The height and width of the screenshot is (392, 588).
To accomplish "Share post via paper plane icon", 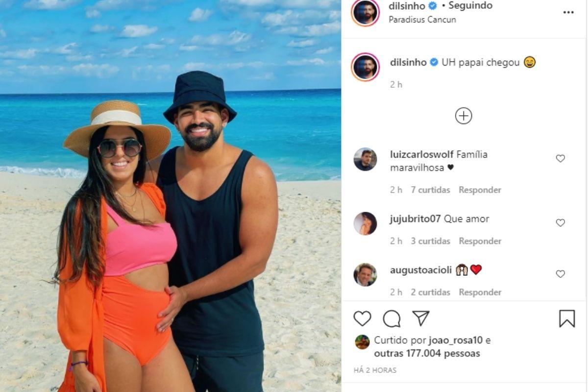I will pos(420,318).
